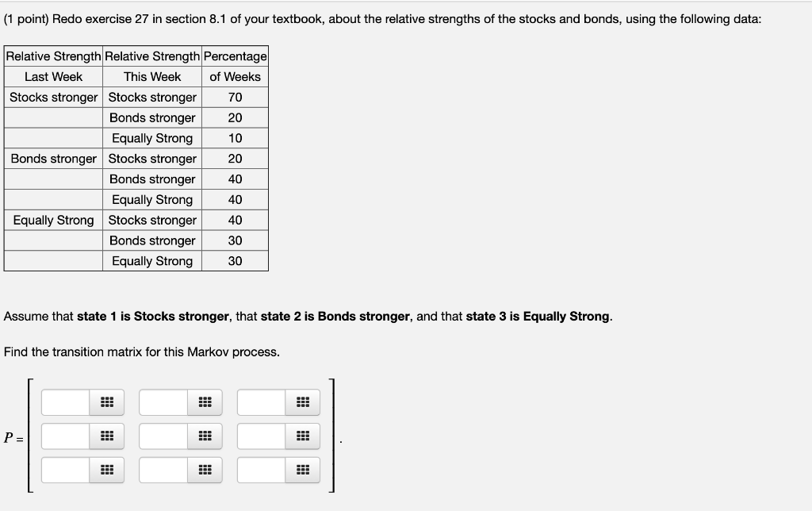Select the Relative Strength data table
Screen dimensions: 812x511
click(x=136, y=158)
